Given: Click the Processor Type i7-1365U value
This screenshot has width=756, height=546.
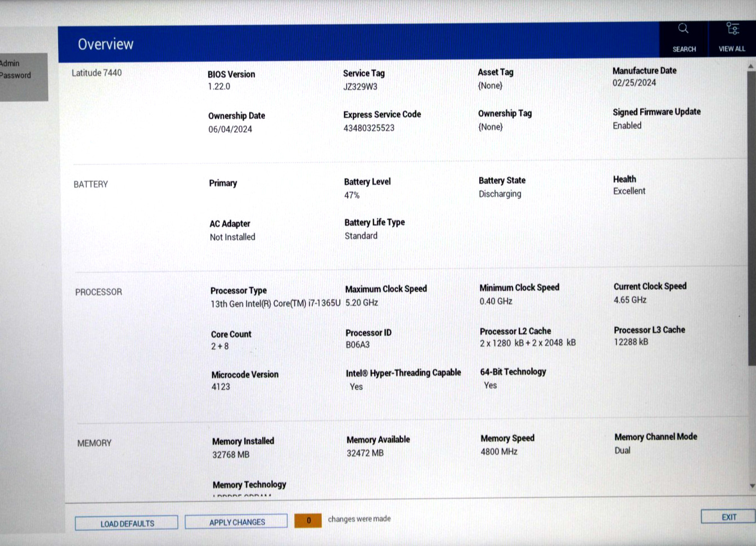Looking at the screenshot, I should coord(276,303).
